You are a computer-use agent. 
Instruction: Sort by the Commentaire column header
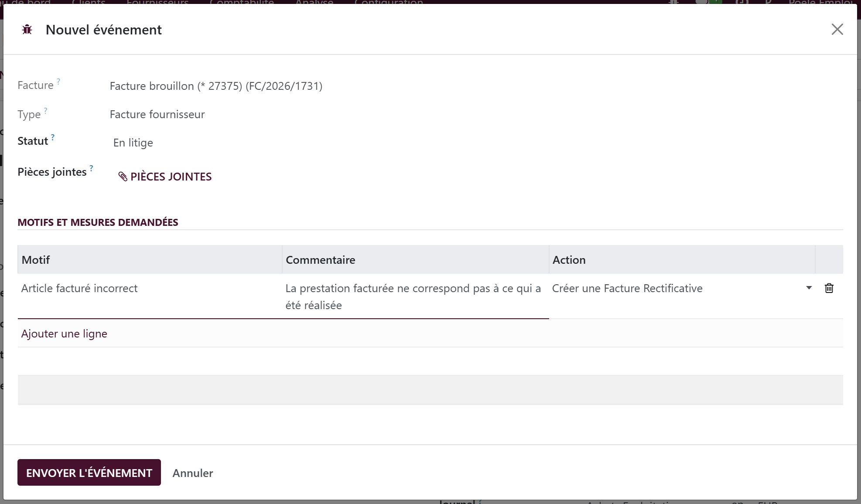tap(415, 260)
